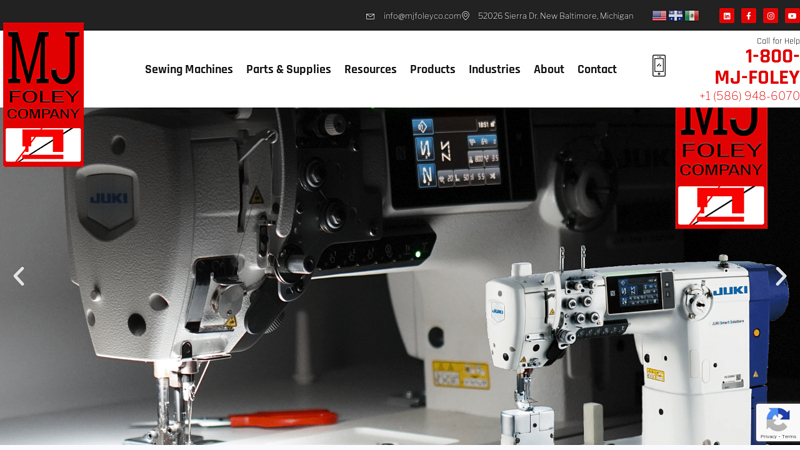This screenshot has height=450, width=800.
Task: Select the Mexico flag language icon
Action: click(692, 16)
